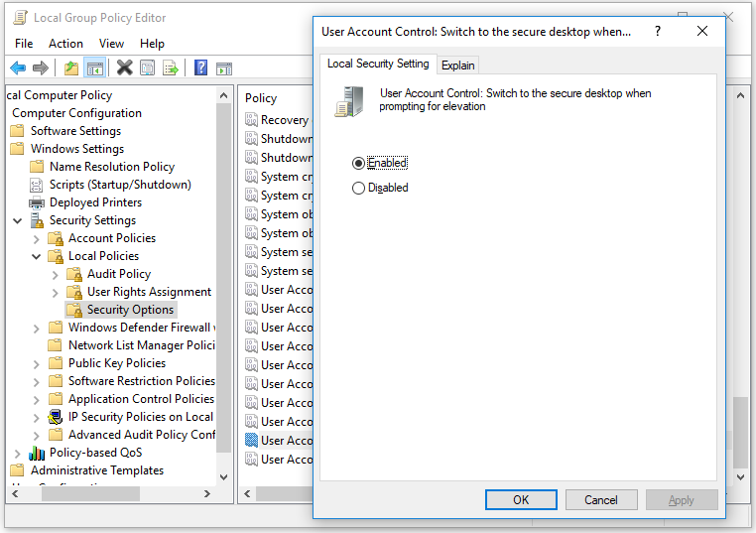Click the Deployed Printers printer icon

(x=37, y=202)
